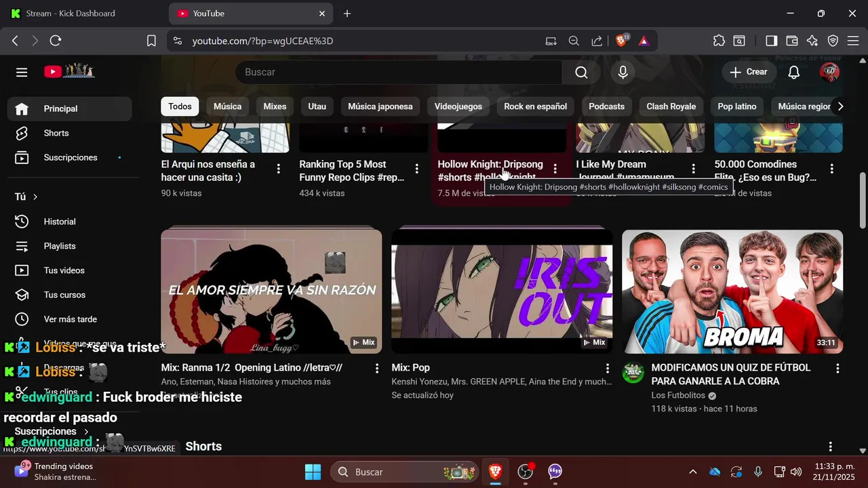This screenshot has width=868, height=488.
Task: Expand the Tú section chevron
Action: pos(35,197)
